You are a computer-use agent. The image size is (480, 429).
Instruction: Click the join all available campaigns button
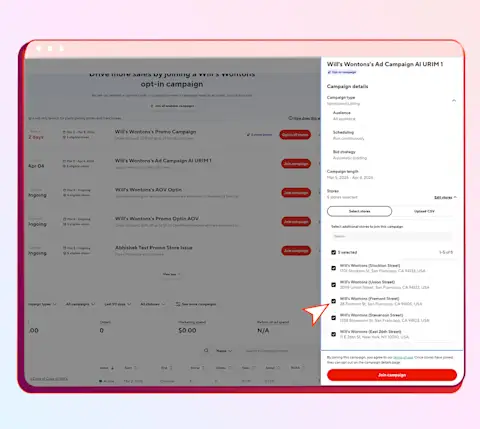(172, 106)
